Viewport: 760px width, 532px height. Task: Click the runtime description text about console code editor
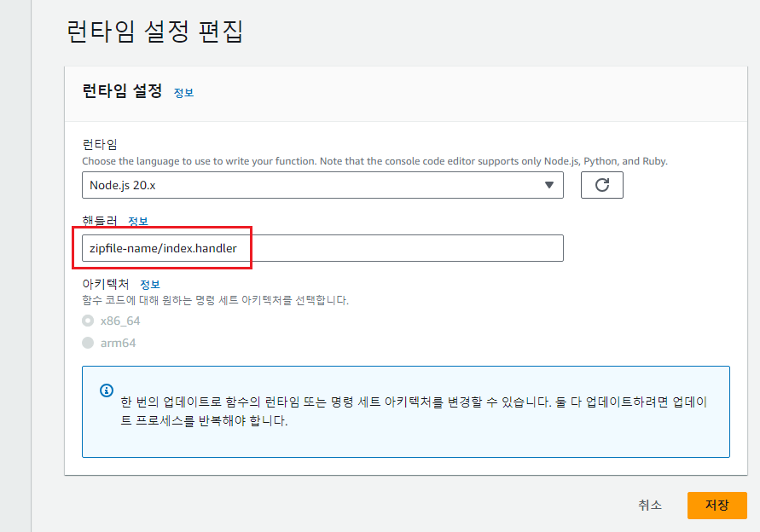374,161
